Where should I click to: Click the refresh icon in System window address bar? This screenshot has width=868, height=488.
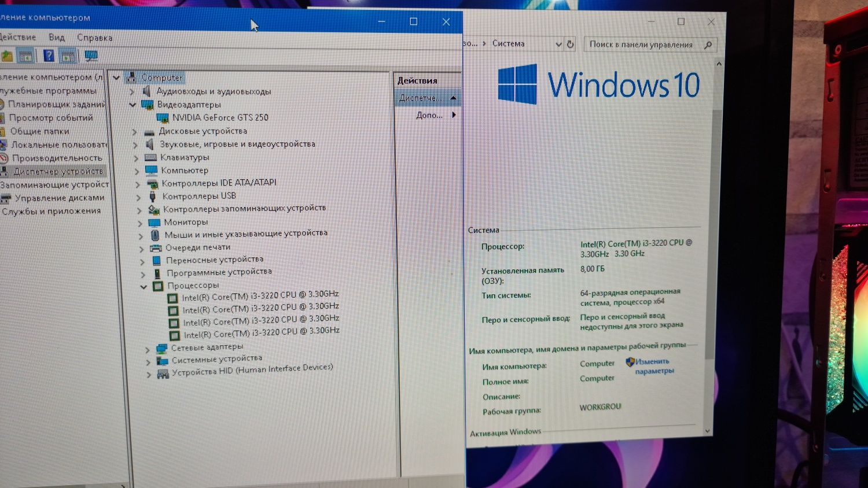tap(570, 44)
